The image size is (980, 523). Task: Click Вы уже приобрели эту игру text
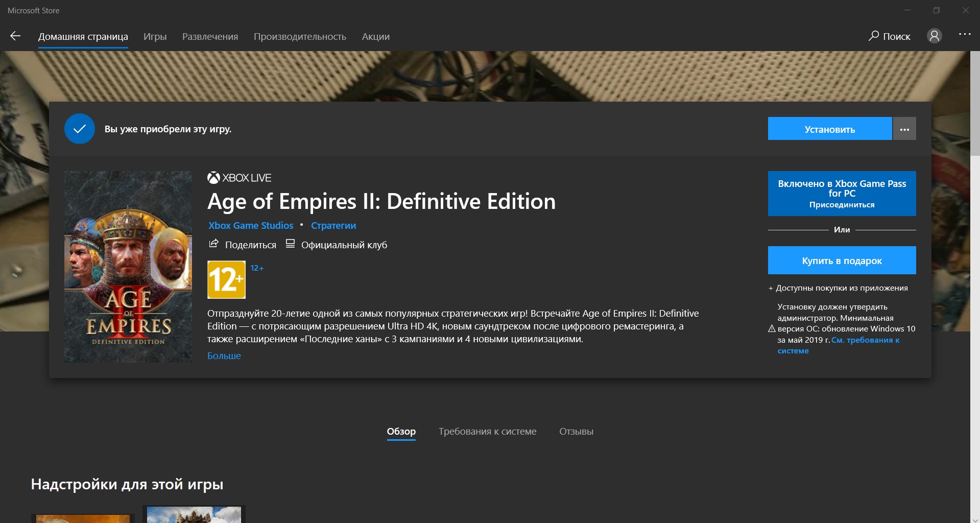pos(168,129)
